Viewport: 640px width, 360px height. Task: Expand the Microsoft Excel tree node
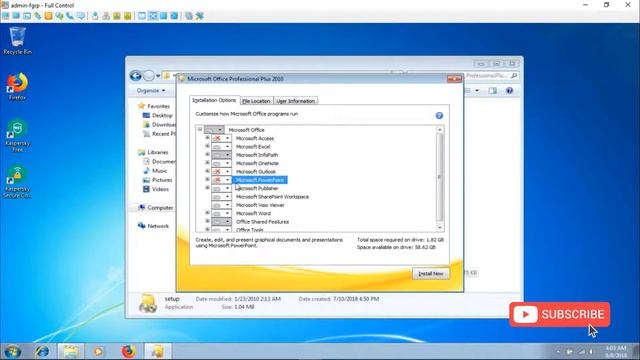207,146
